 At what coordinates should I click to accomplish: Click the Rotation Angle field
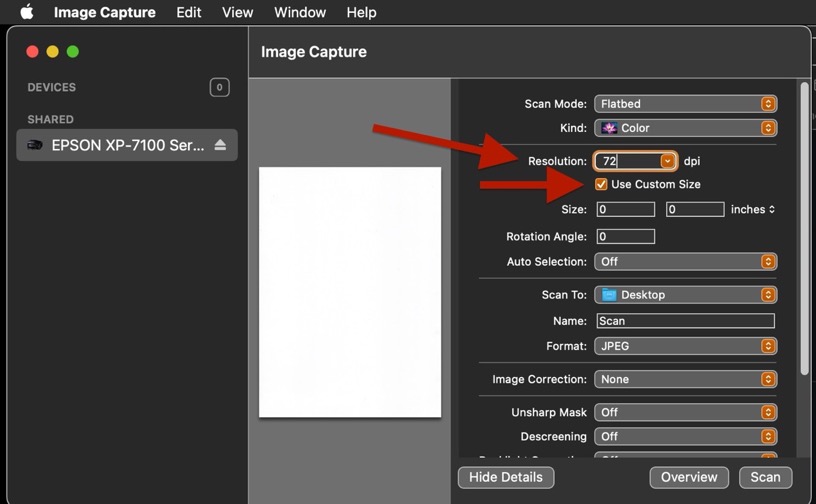[x=626, y=236]
